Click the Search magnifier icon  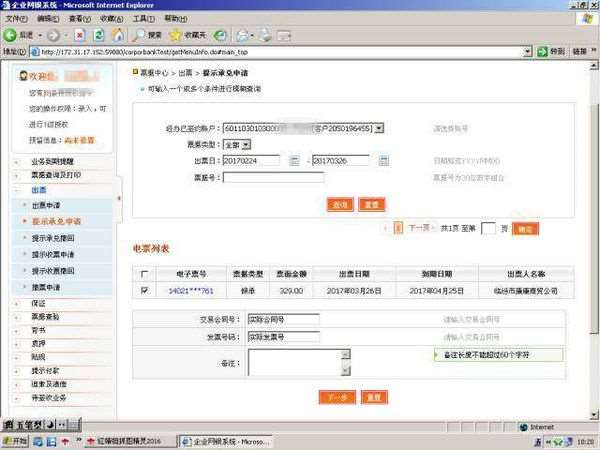click(x=139, y=35)
